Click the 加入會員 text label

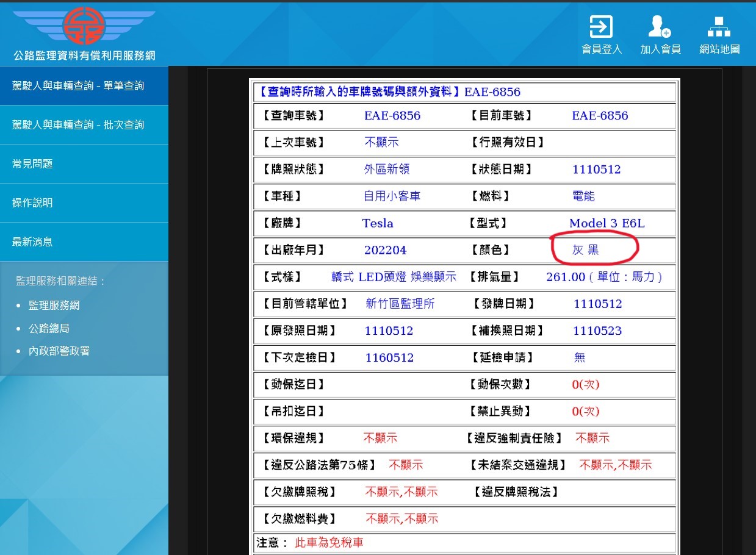tap(660, 49)
